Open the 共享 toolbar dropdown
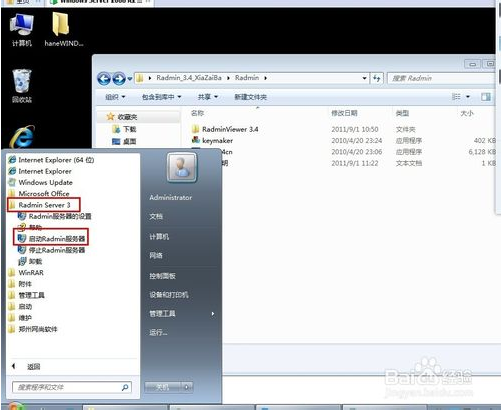501x410 pixels. pyautogui.click(x=208, y=97)
